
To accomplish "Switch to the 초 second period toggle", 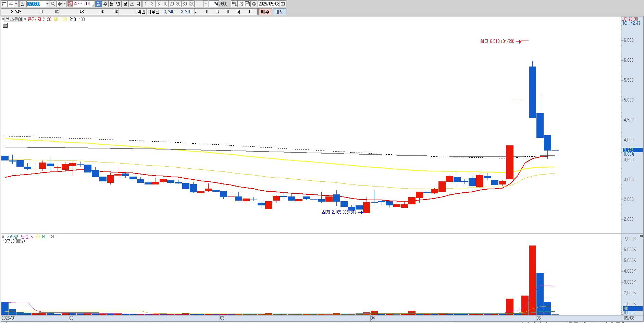I will [132, 4].
